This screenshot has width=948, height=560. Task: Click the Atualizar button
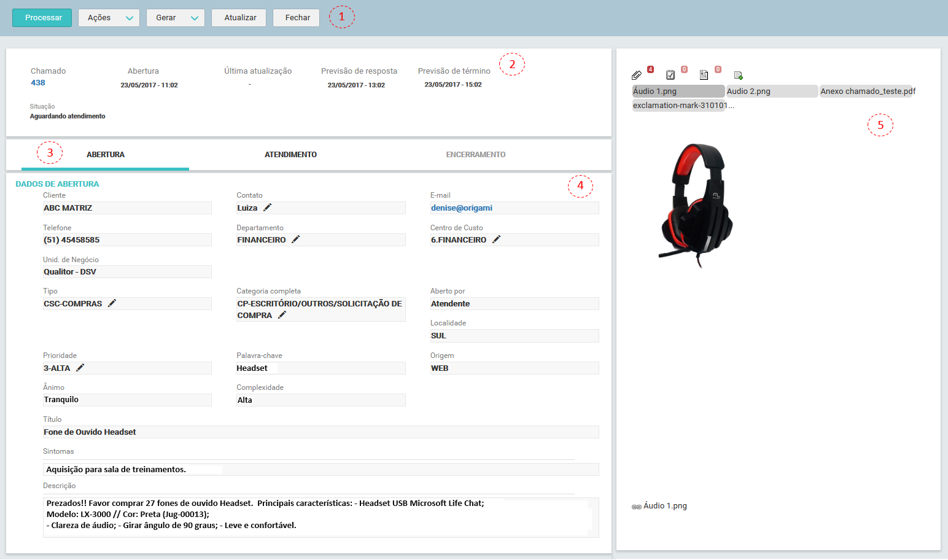[x=239, y=18]
